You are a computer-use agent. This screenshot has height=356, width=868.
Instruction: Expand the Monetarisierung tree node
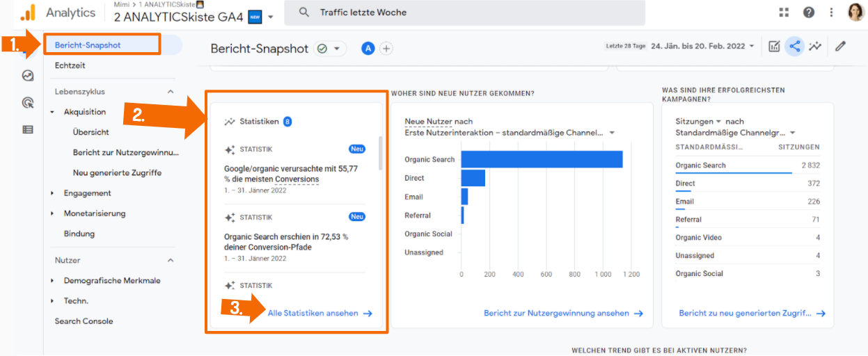tap(52, 213)
